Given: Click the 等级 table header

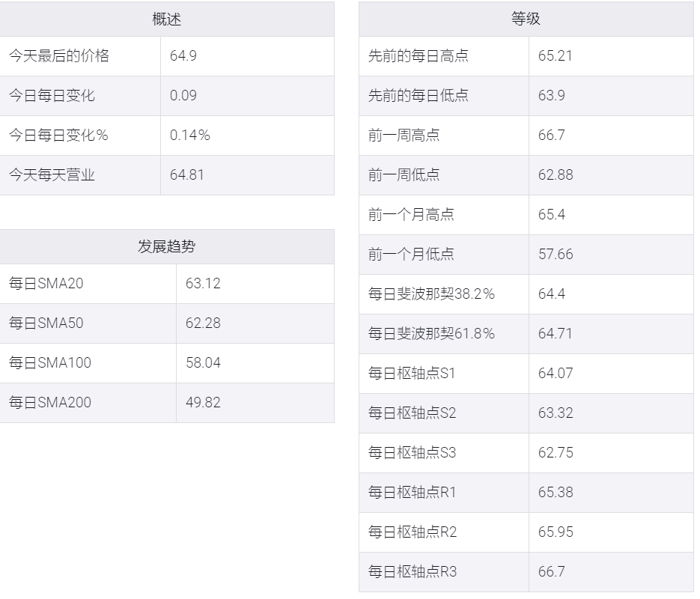Looking at the screenshot, I should pos(526,19).
